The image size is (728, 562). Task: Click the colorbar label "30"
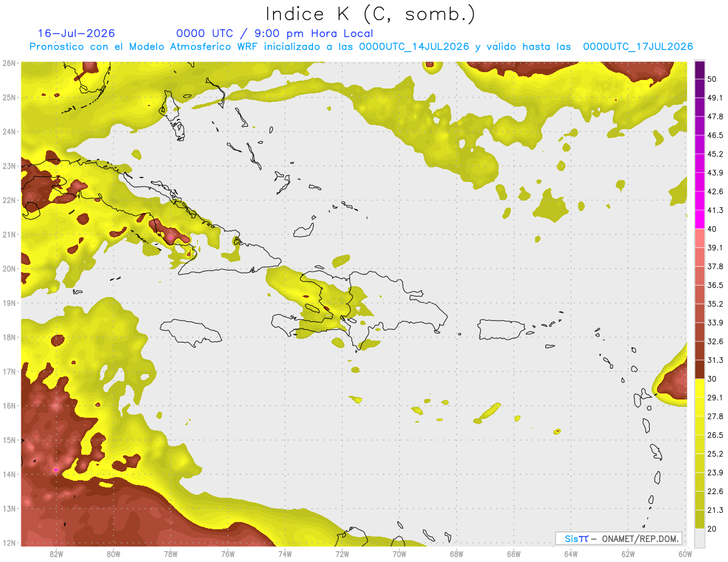tap(713, 379)
